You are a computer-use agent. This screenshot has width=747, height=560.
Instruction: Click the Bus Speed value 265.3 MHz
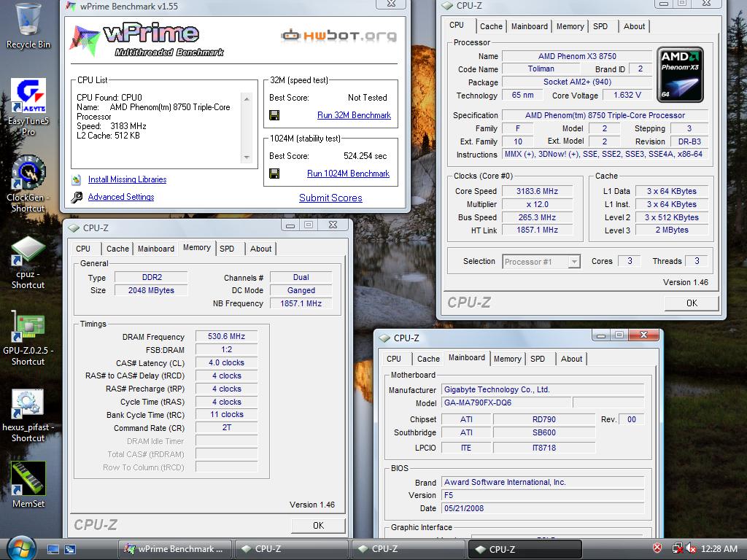pos(537,217)
